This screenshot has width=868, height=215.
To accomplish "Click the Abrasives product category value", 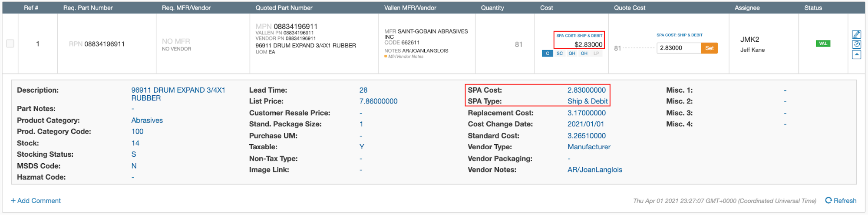I will coord(147,120).
